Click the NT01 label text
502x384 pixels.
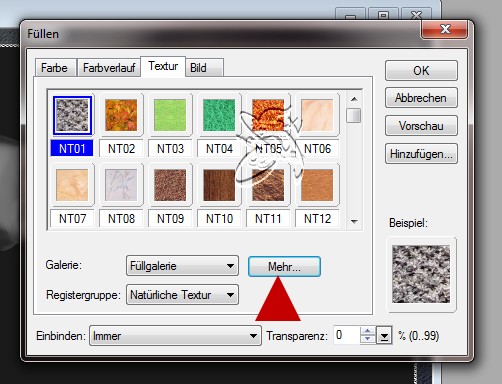[72, 148]
